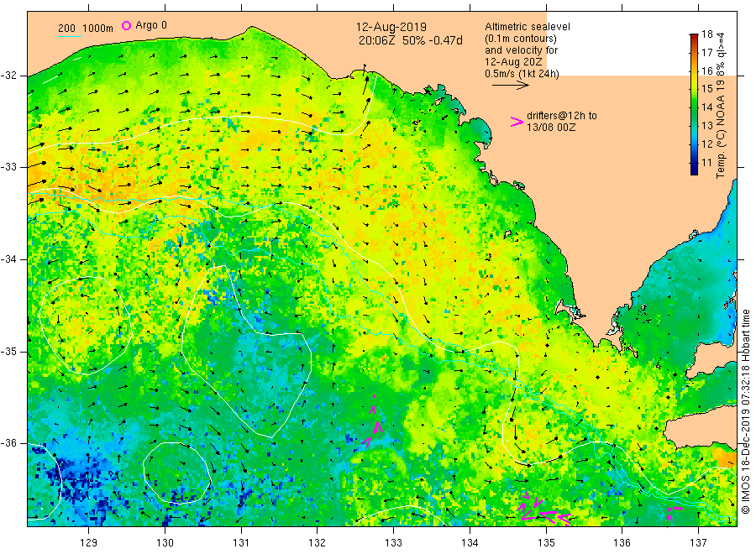Click the 'drifters@12h to' label
Screen dimensions: 756x554
pos(562,116)
